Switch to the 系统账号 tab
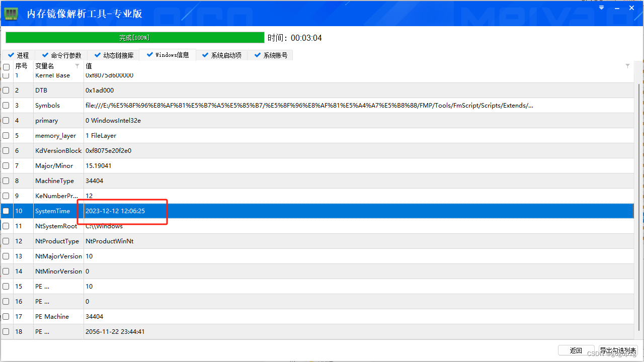Screen dimensions: 644x362 tap(271, 55)
